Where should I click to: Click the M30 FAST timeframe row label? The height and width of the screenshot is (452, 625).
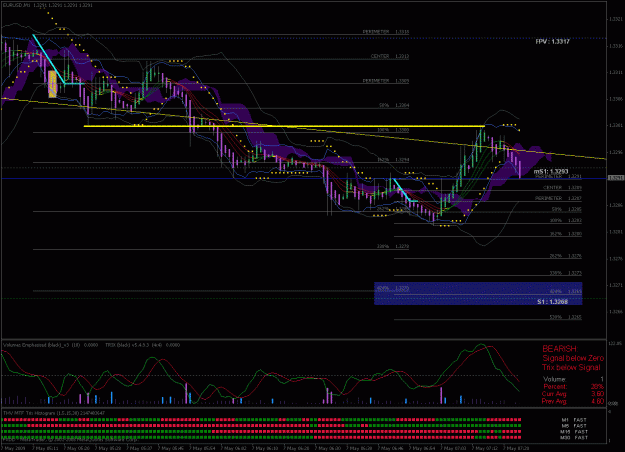point(574,438)
